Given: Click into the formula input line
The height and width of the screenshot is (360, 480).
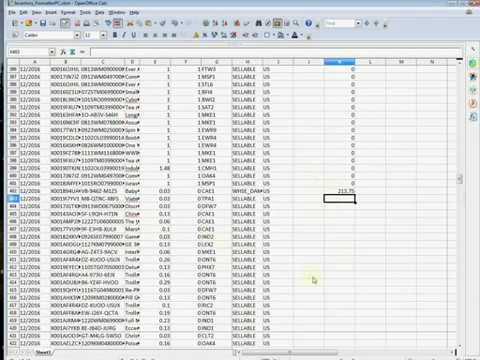Looking at the screenshot, I should pyautogui.click(x=276, y=52).
